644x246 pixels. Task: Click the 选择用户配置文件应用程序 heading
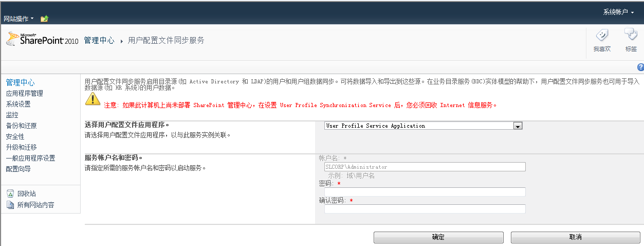[127, 125]
